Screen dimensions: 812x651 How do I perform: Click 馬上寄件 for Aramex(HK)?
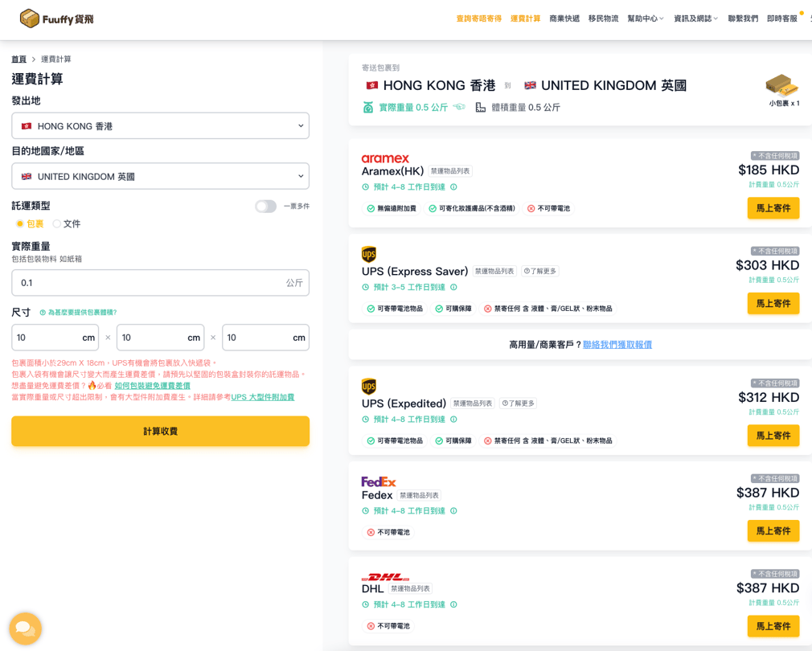[773, 208]
